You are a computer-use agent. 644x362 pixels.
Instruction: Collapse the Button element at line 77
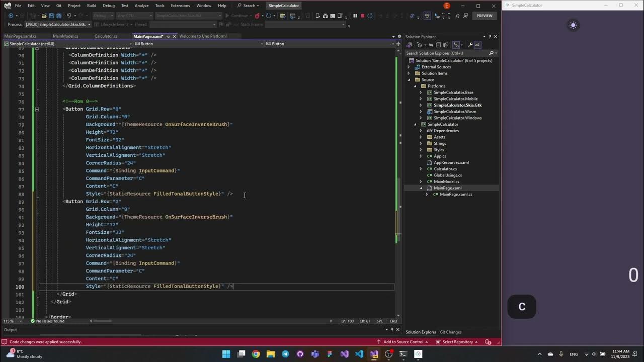37,109
